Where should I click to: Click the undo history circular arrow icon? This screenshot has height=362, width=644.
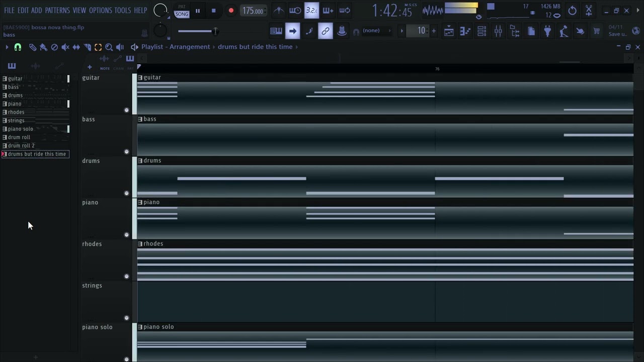click(x=573, y=10)
